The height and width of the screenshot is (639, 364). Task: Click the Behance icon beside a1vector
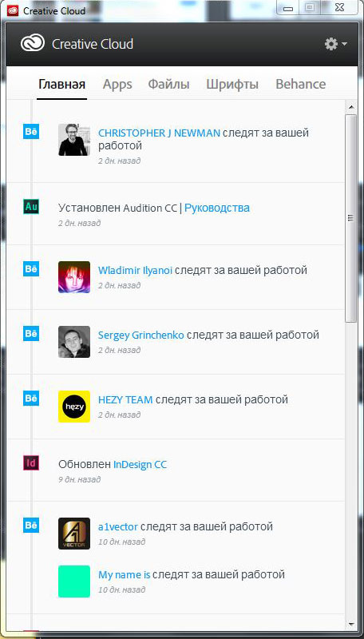pyautogui.click(x=31, y=526)
